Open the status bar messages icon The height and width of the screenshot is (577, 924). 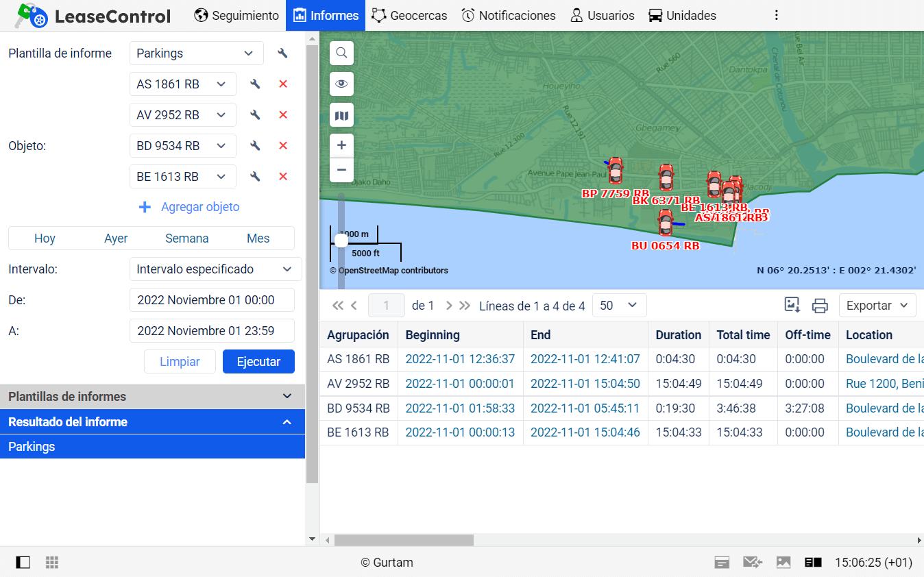point(722,563)
